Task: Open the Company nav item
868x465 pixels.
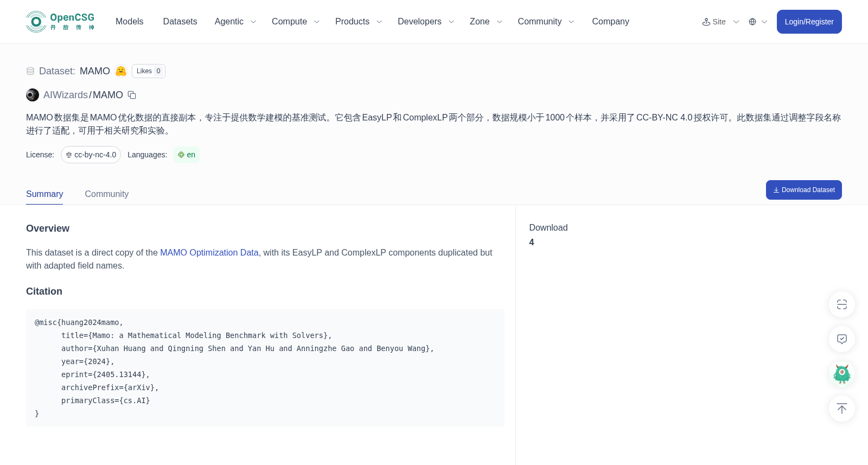Action: pyautogui.click(x=610, y=22)
